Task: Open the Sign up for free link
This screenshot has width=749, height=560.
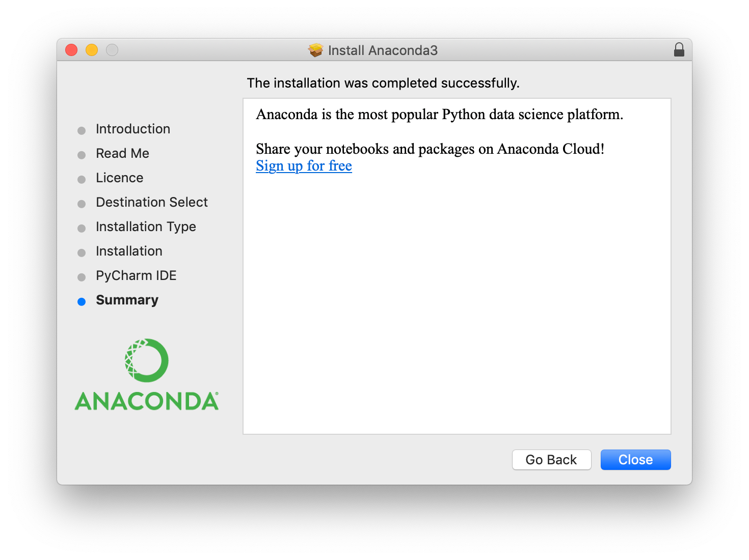Action: point(304,166)
